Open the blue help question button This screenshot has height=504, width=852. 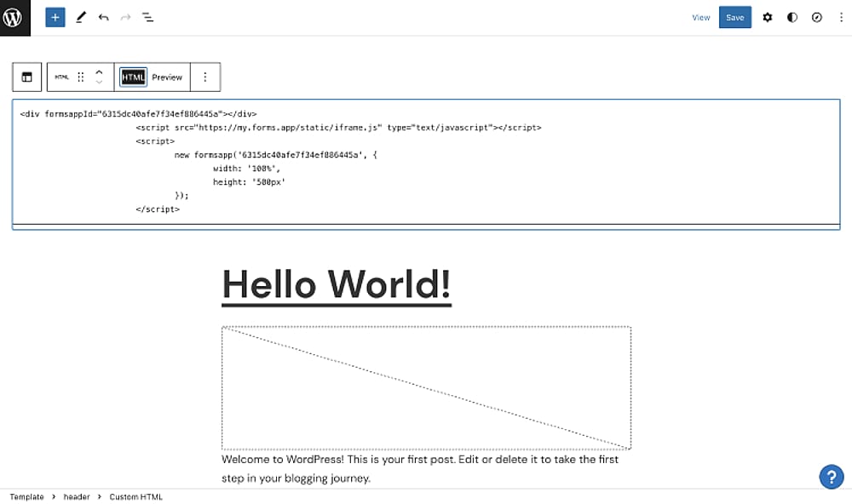832,477
